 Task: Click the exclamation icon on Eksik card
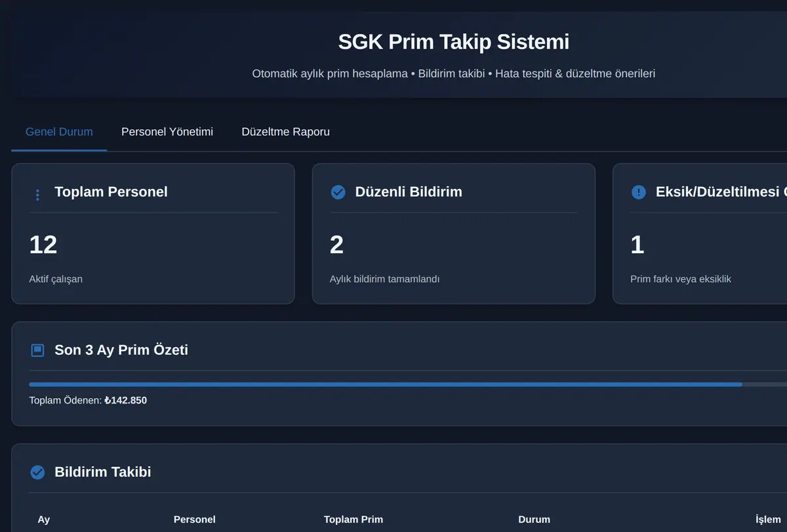pyautogui.click(x=639, y=192)
